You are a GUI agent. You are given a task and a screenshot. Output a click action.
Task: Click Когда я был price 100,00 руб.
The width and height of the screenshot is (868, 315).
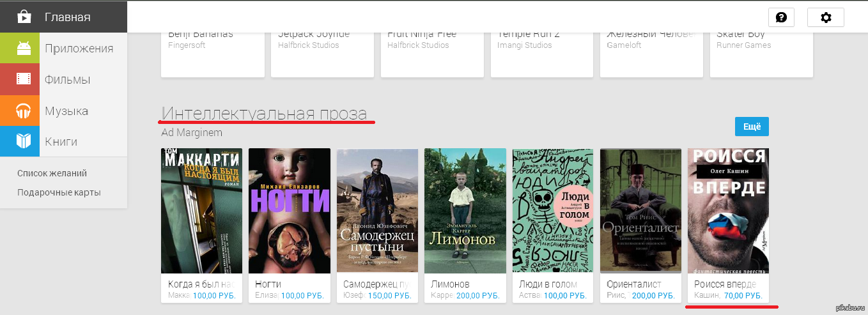[x=215, y=296]
